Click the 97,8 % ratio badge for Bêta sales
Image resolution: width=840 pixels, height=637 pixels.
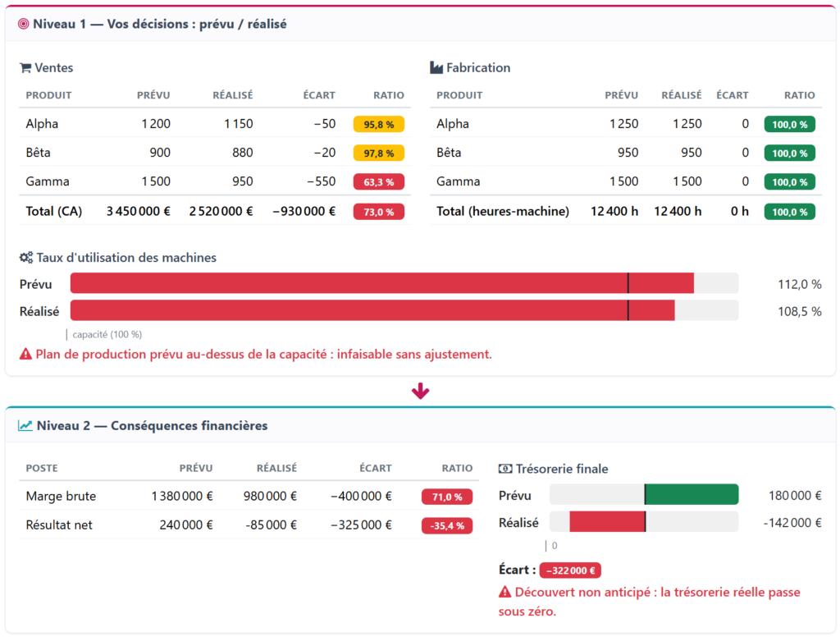379,154
